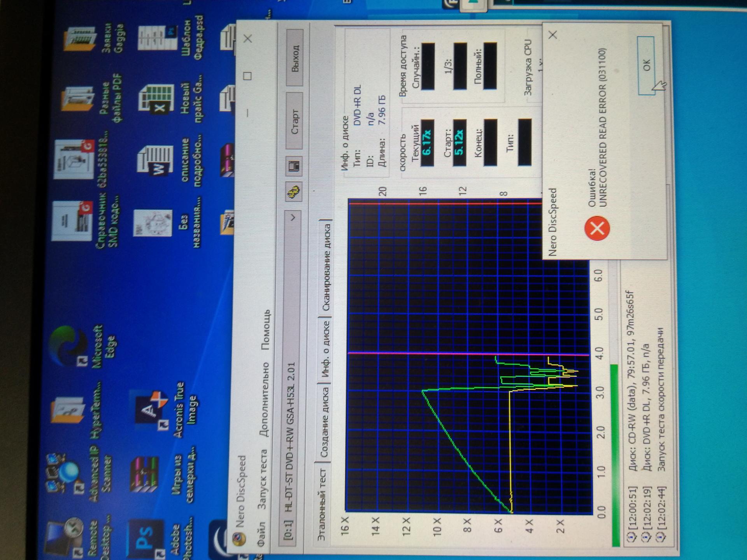Click the green progress bar below the graph

[x=615, y=455]
